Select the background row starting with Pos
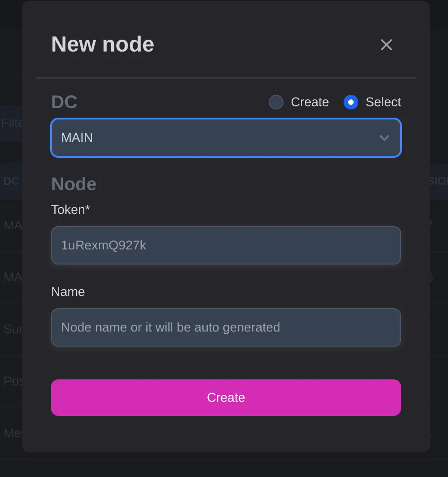 [x=12, y=381]
